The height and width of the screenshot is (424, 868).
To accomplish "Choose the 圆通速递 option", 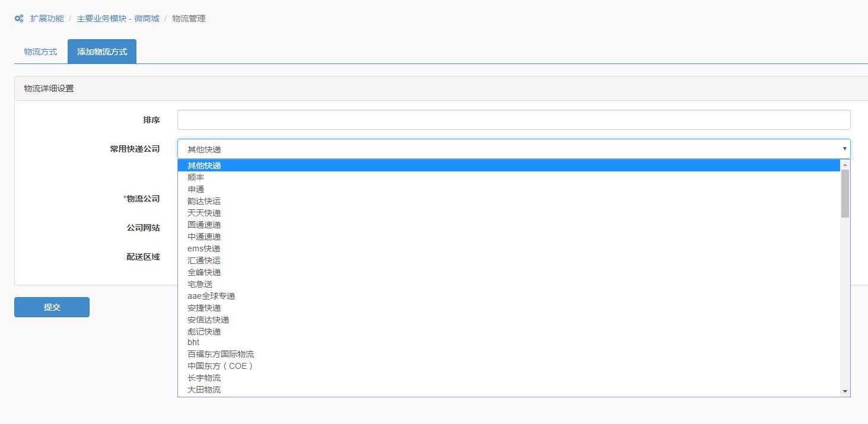I will pyautogui.click(x=204, y=225).
